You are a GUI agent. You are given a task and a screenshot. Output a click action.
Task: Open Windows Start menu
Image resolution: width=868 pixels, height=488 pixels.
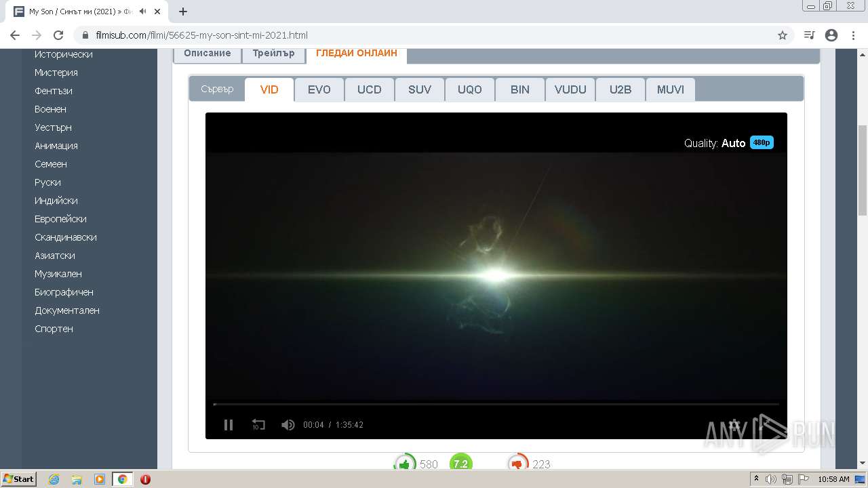pyautogui.click(x=19, y=479)
